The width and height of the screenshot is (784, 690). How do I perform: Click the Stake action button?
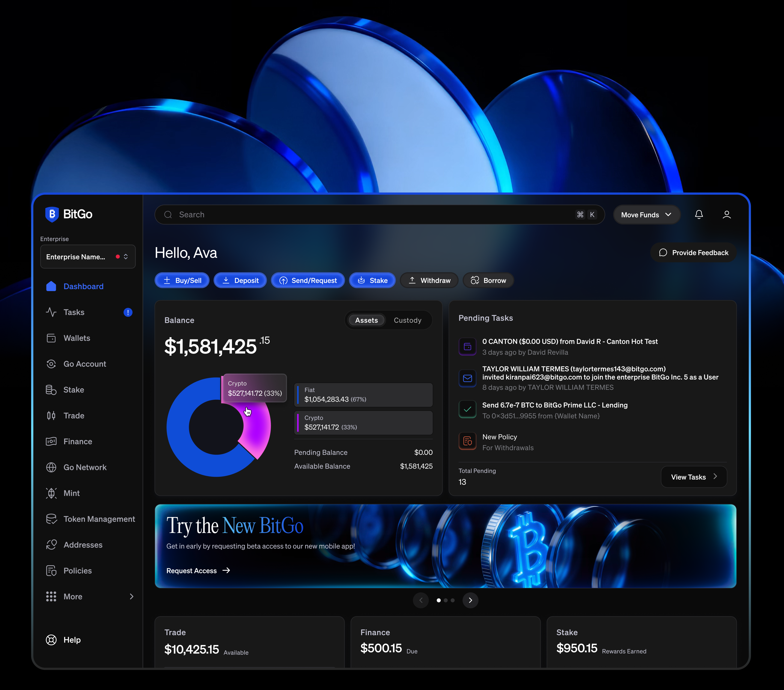click(x=372, y=280)
